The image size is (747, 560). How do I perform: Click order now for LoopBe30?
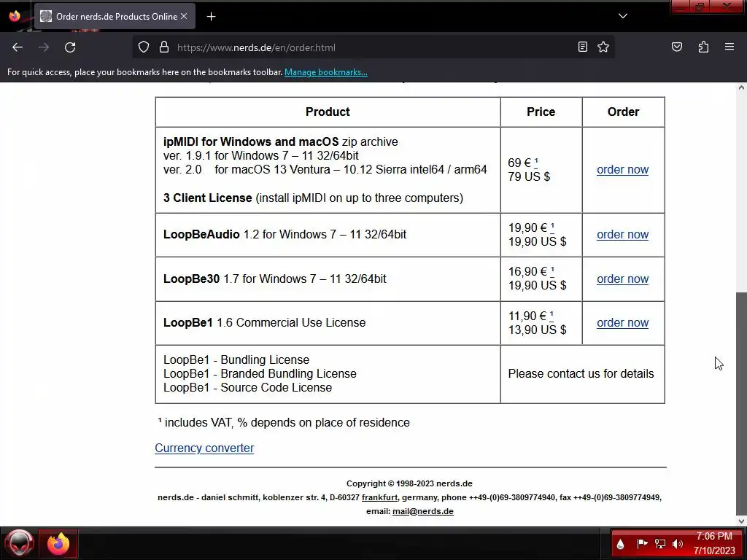(x=623, y=279)
